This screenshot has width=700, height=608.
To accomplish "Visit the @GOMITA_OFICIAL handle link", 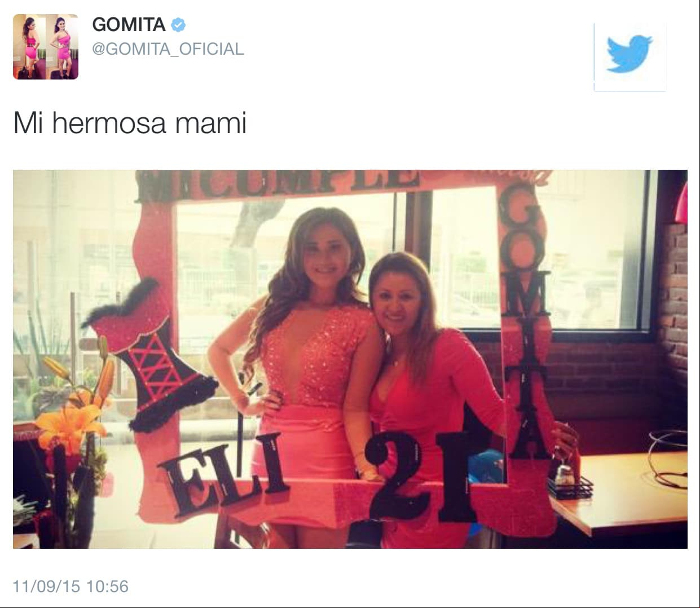I will coord(168,49).
